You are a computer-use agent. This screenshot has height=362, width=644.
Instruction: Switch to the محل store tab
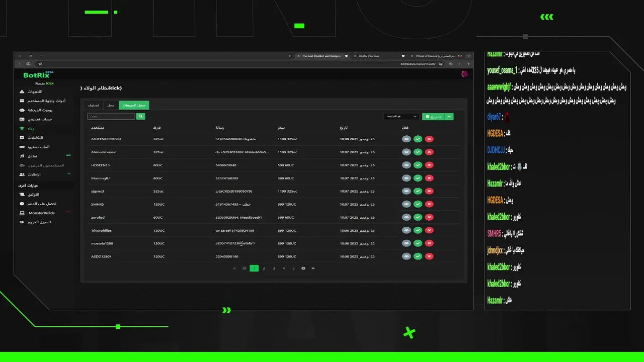111,105
